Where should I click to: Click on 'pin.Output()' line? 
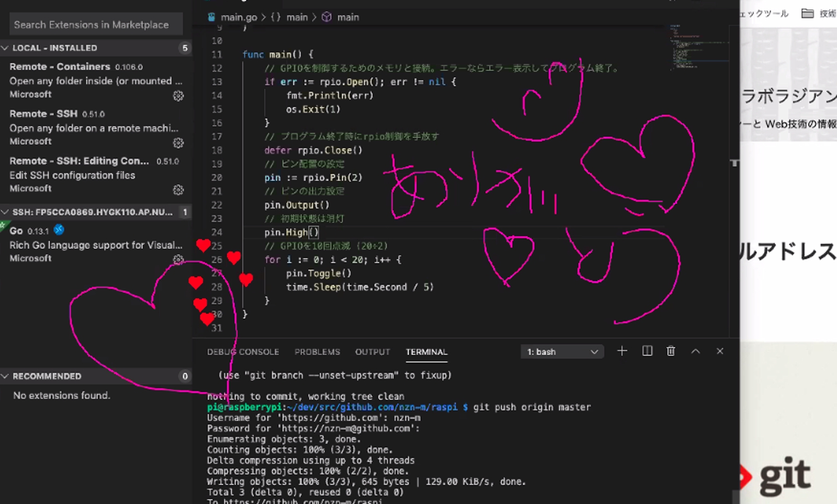(297, 205)
